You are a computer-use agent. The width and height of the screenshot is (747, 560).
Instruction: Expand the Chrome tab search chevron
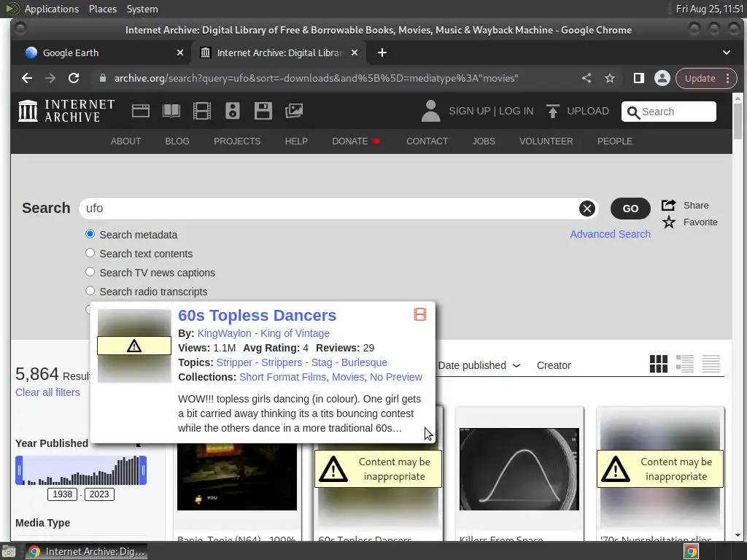(726, 52)
